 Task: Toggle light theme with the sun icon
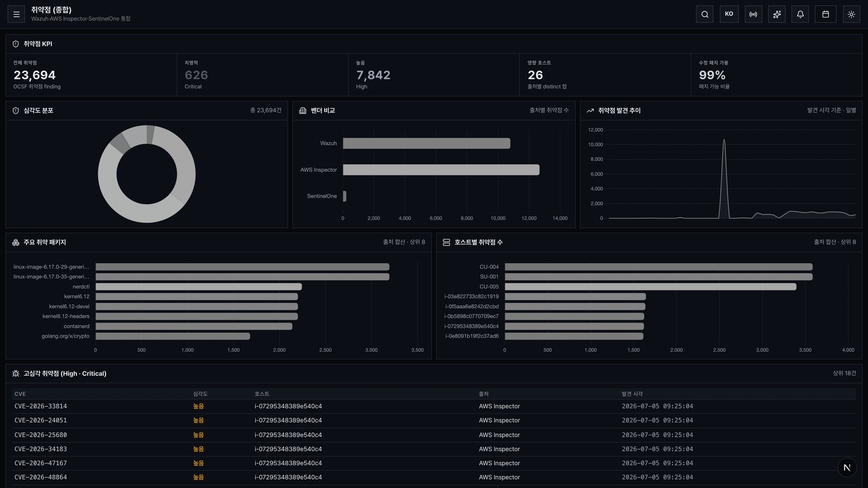851,14
